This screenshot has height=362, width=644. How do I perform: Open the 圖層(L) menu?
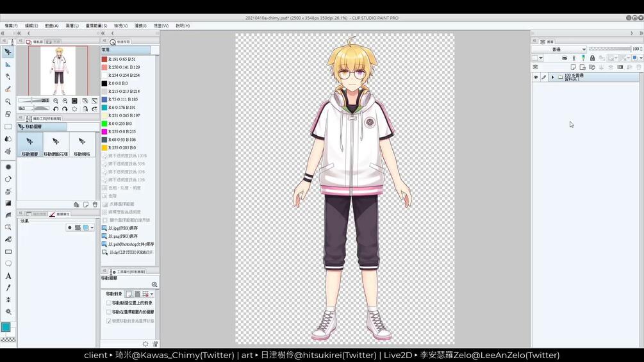pos(72,26)
